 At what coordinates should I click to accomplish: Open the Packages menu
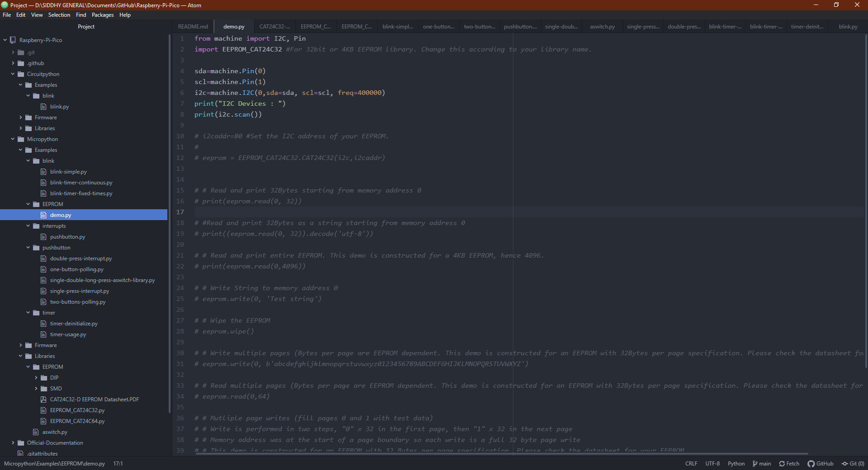tap(103, 14)
